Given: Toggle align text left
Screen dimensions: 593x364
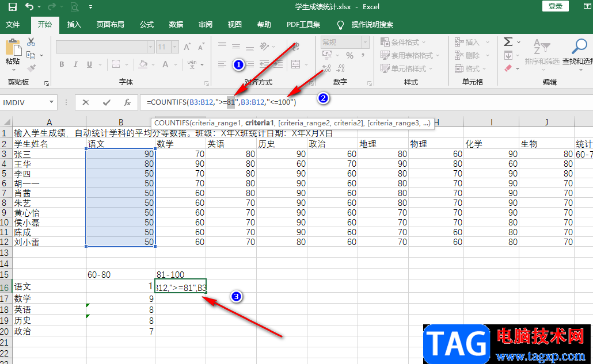Looking at the screenshot, I should tap(222, 64).
